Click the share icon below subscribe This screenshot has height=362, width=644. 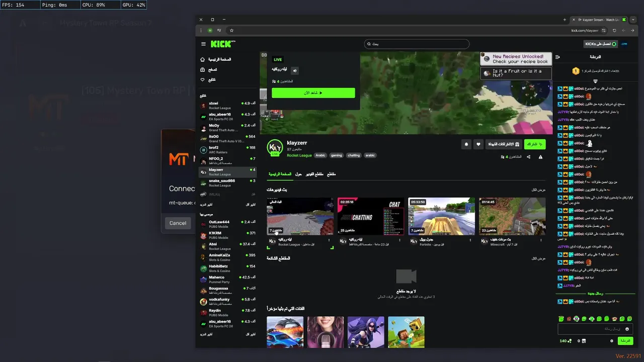tap(528, 157)
